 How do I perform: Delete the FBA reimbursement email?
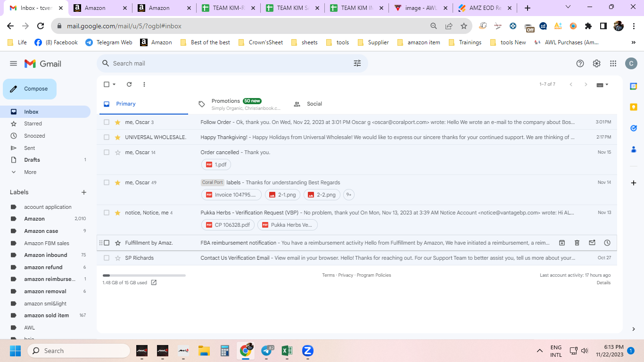click(577, 243)
